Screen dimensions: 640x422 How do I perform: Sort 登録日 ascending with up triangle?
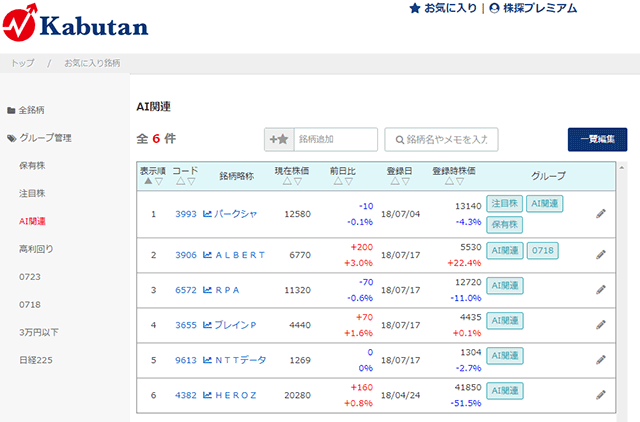[x=395, y=181]
